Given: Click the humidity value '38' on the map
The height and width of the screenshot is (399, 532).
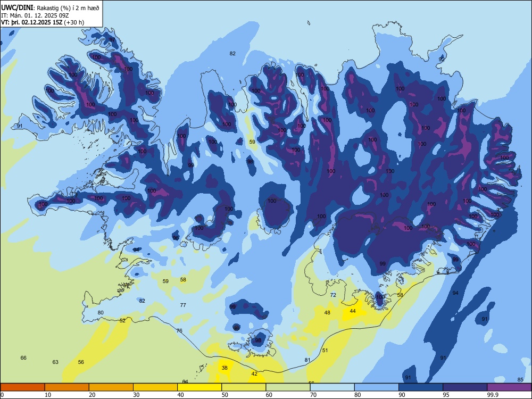Looking at the screenshot, I should point(225,368).
